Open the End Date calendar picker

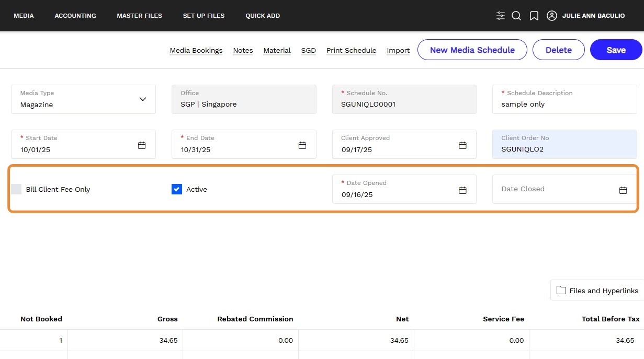coord(302,145)
